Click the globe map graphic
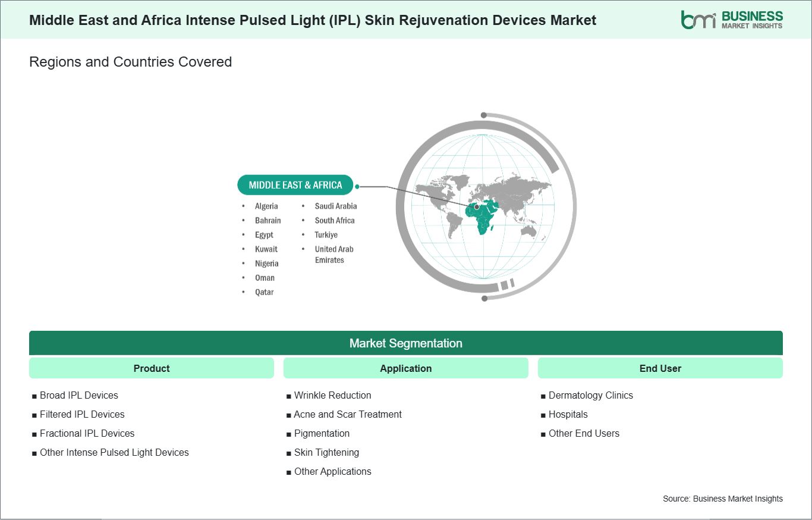 (x=486, y=206)
